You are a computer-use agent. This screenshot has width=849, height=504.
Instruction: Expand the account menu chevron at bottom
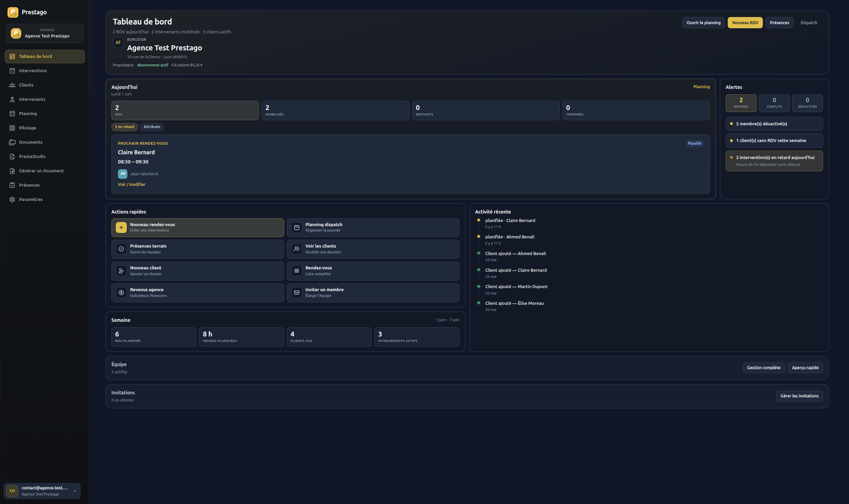click(x=75, y=491)
